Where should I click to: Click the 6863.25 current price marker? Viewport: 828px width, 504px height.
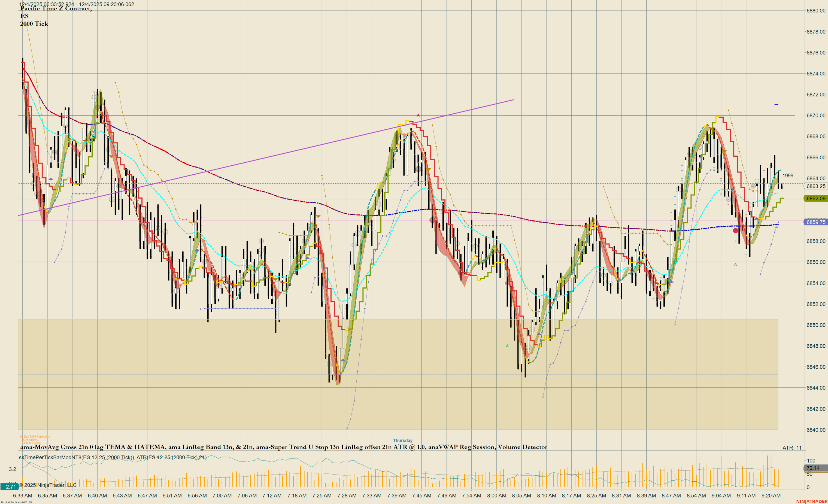pyautogui.click(x=815, y=186)
